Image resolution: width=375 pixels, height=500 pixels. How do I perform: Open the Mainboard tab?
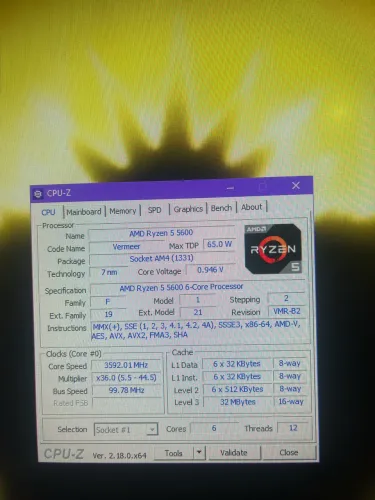84,212
